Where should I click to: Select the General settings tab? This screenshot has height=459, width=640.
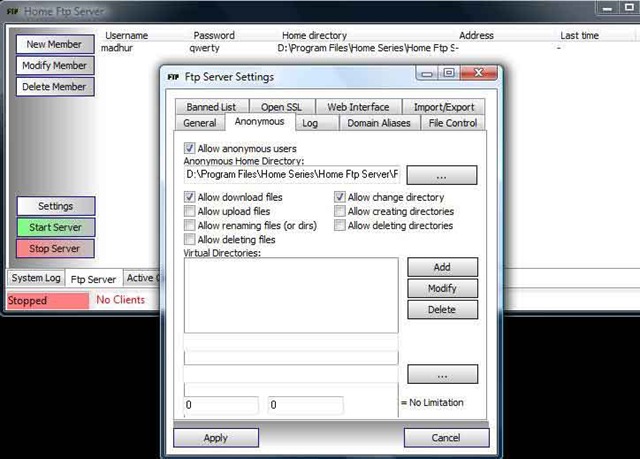(x=200, y=123)
